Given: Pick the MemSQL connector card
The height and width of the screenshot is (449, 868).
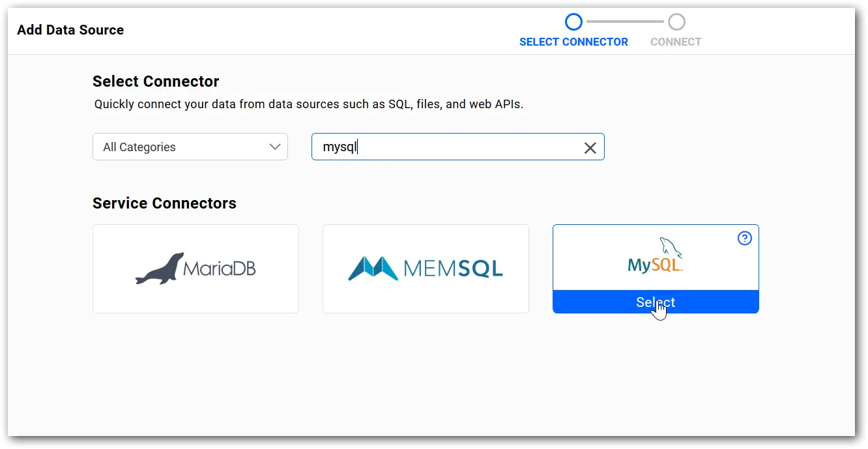Looking at the screenshot, I should click(x=426, y=268).
